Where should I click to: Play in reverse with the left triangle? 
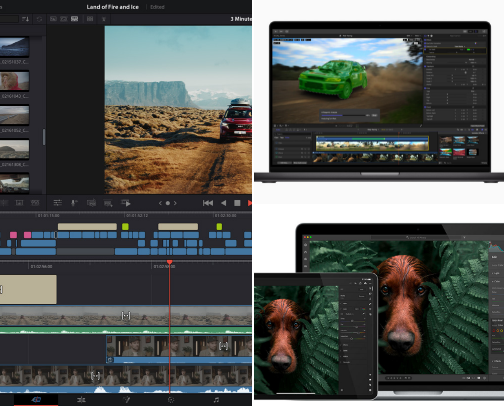(x=223, y=203)
